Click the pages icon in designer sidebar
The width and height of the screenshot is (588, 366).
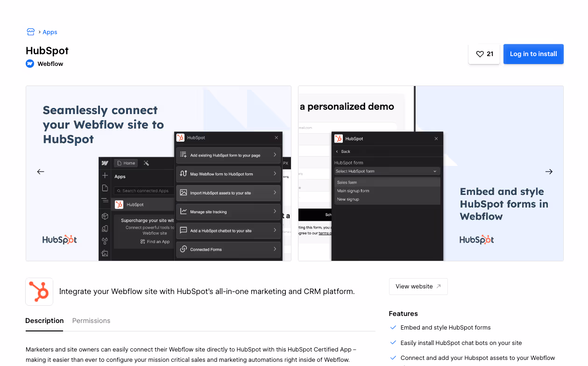click(x=105, y=188)
